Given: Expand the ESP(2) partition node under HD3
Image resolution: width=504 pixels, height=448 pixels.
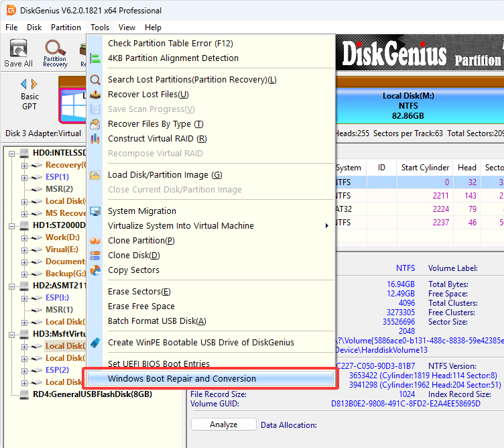Looking at the screenshot, I should (24, 371).
